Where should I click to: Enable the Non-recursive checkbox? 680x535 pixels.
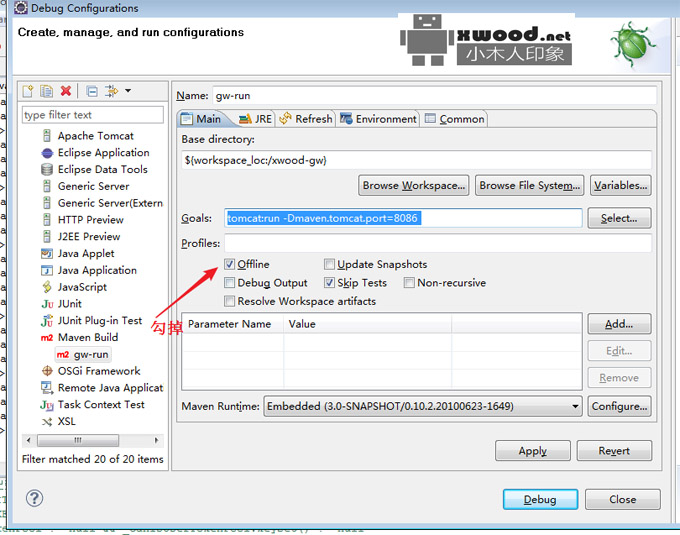409,283
